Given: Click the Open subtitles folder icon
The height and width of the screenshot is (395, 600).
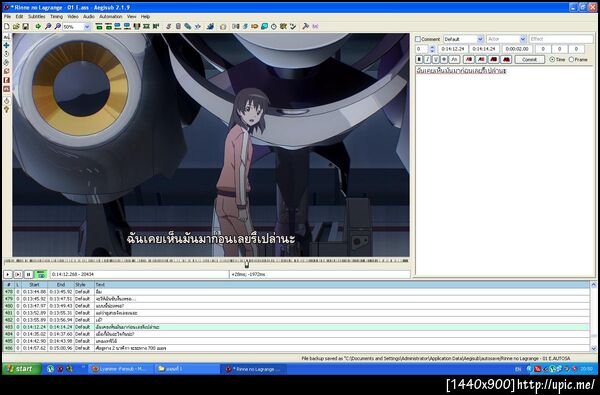Looking at the screenshot, I should (16, 26).
